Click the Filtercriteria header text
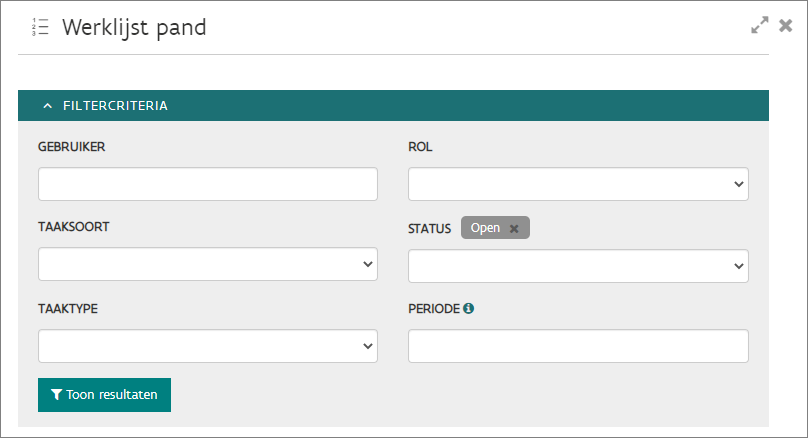This screenshot has width=808, height=438. click(115, 105)
